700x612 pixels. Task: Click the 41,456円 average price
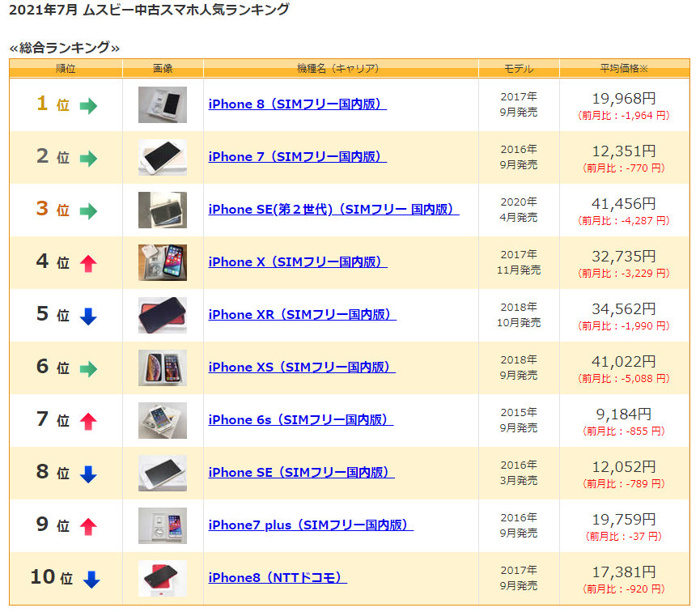click(624, 204)
